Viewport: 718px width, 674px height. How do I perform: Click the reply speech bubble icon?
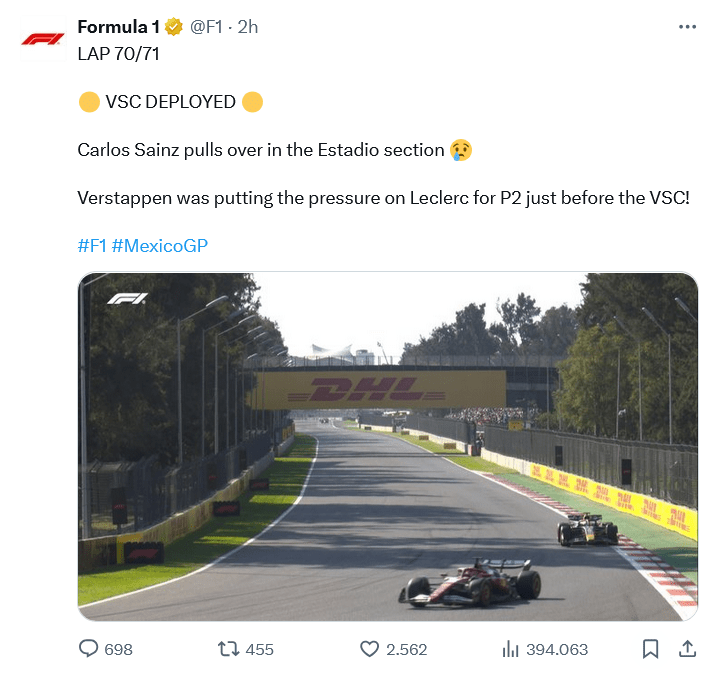pos(88,649)
